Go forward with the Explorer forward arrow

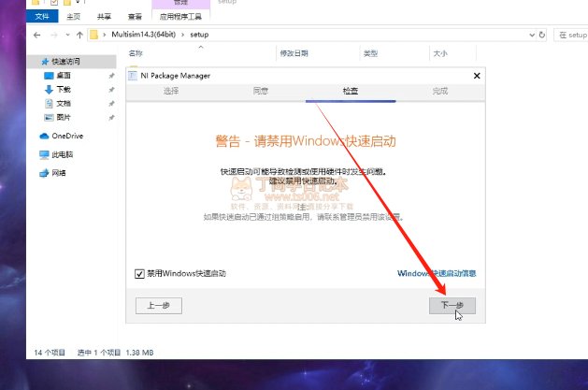click(54, 35)
